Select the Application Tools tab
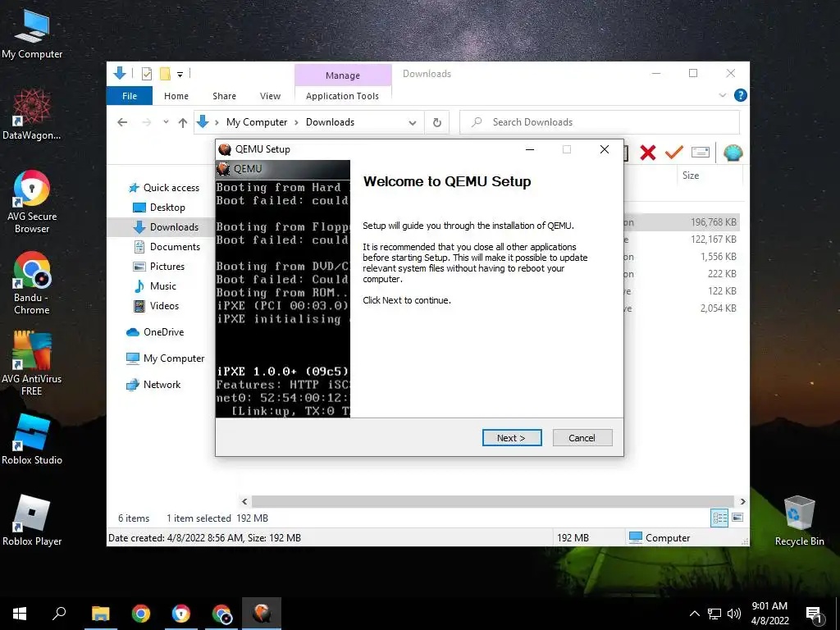Screen dimensions: 840x630 pyautogui.click(x=342, y=96)
